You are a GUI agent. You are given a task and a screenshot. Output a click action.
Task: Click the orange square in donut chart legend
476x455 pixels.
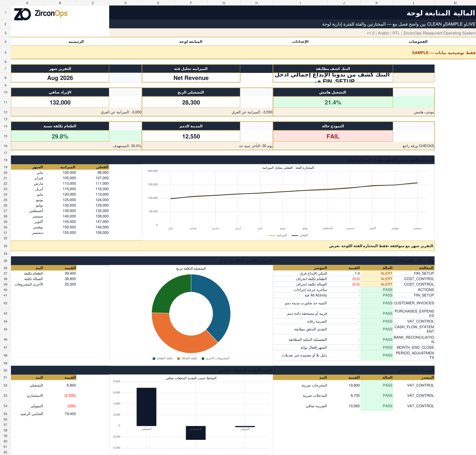[x=178, y=359]
